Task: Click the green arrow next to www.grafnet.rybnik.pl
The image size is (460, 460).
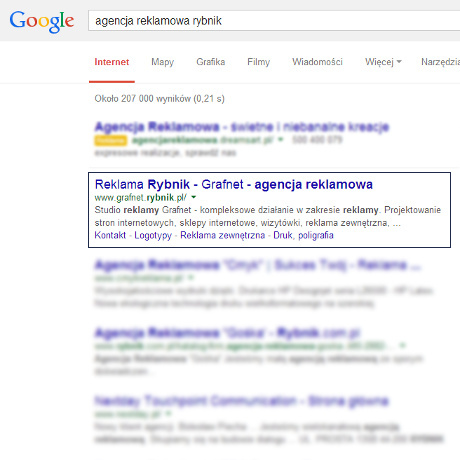Action: (193, 197)
